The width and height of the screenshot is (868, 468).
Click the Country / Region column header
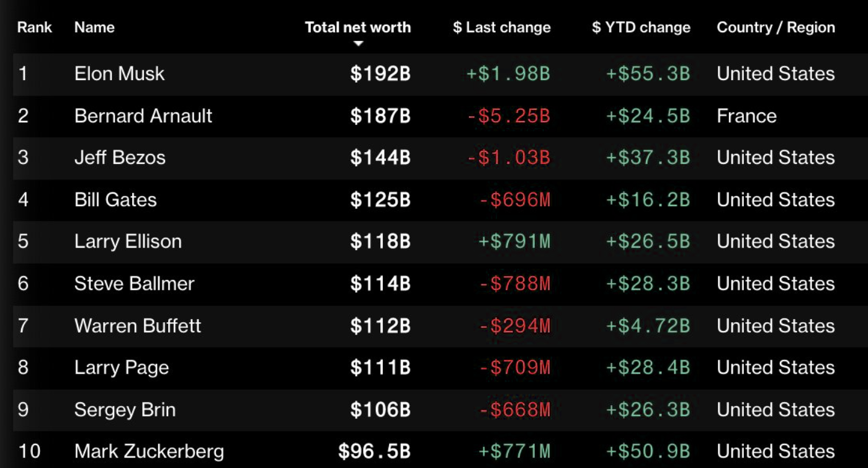coord(776,27)
